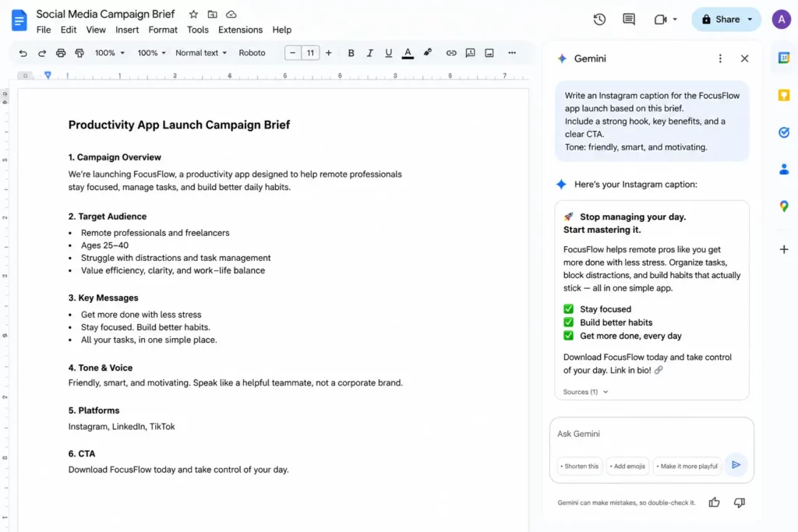Click the "Instagram, LinkedIn, TikTok" line
This screenshot has height=532, width=798.
pyautogui.click(x=122, y=426)
